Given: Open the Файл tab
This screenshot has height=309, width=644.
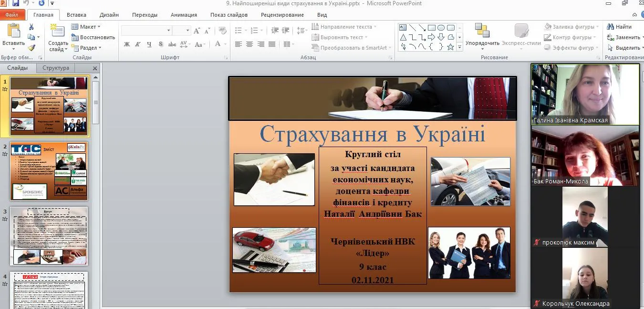Looking at the screenshot, I should click(x=11, y=15).
